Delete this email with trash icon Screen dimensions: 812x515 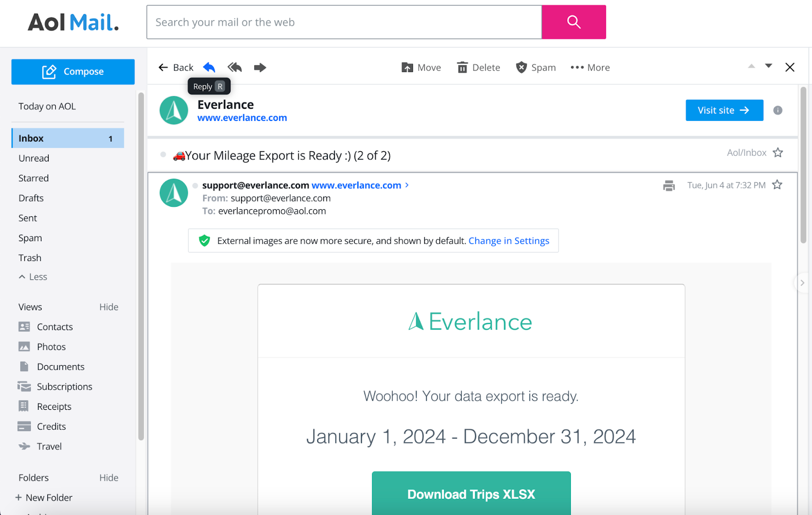pos(478,68)
